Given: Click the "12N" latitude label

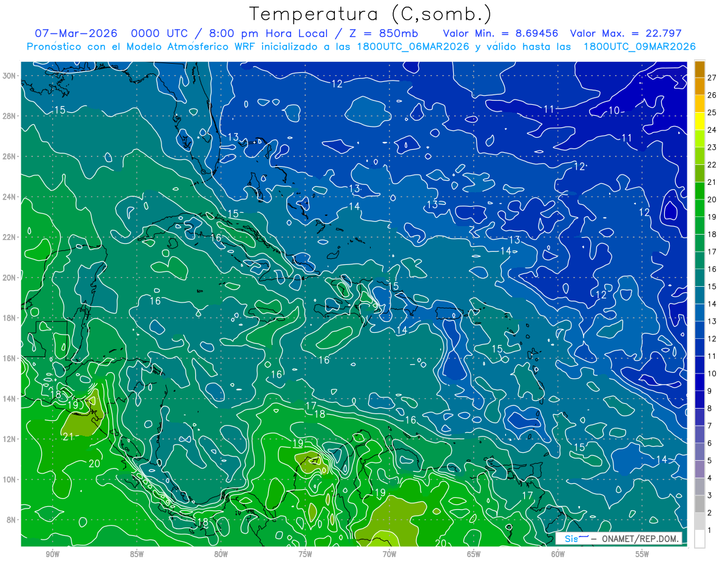Looking at the screenshot, I should [9, 439].
